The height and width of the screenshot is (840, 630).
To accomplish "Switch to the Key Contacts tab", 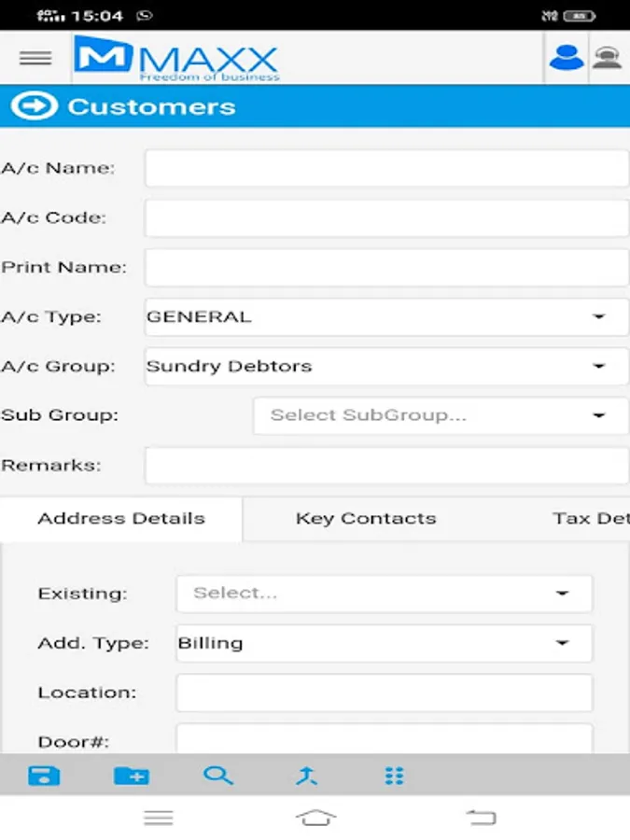I will coord(366,519).
